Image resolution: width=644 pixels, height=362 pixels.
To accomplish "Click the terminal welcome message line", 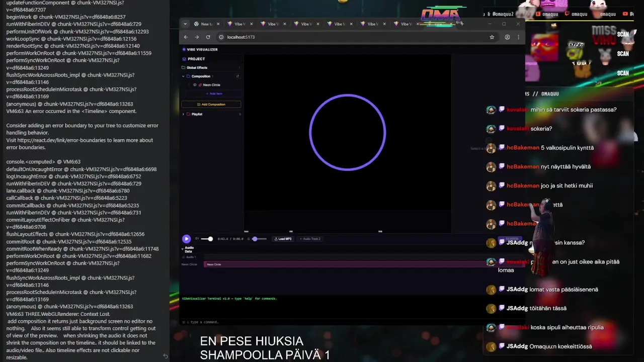I will (229, 299).
